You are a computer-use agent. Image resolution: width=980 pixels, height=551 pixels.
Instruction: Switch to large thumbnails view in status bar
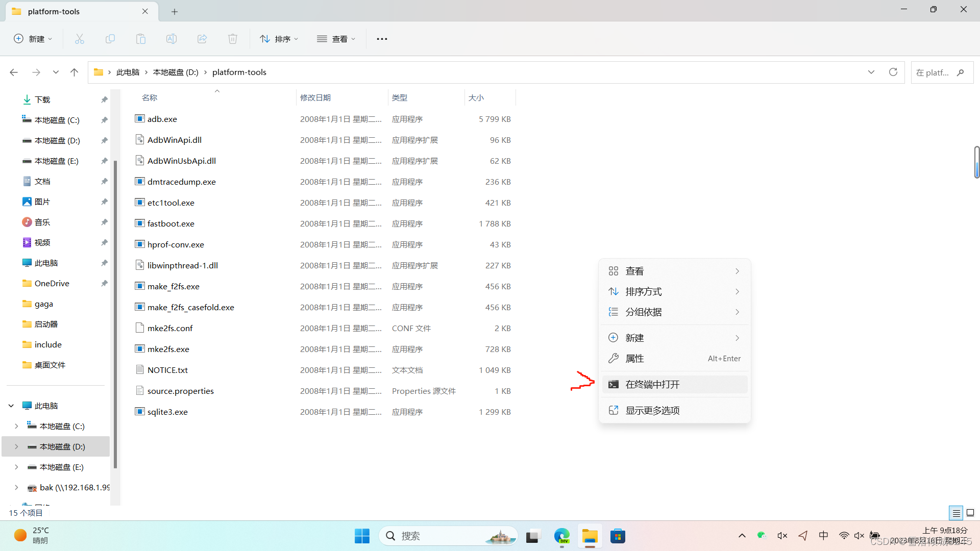pyautogui.click(x=970, y=513)
